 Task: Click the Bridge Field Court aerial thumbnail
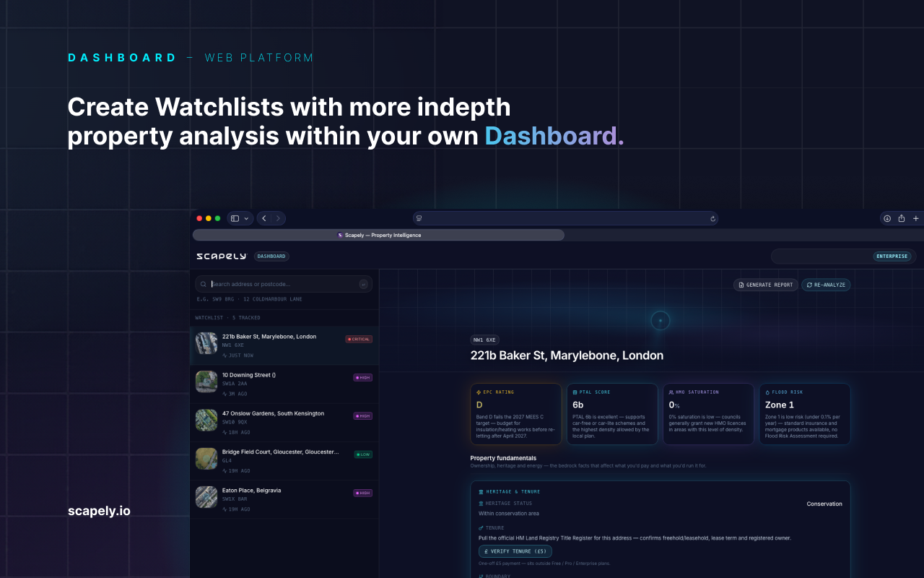tap(206, 459)
